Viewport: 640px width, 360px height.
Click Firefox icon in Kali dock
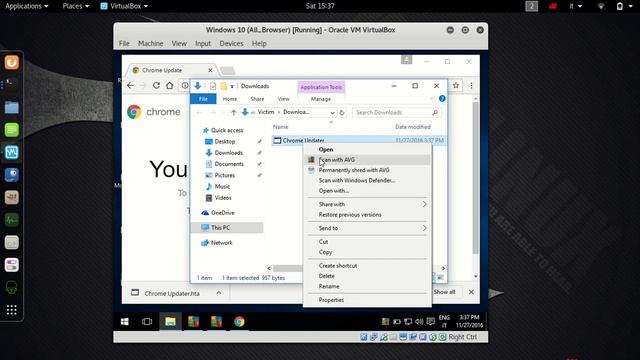click(x=11, y=62)
